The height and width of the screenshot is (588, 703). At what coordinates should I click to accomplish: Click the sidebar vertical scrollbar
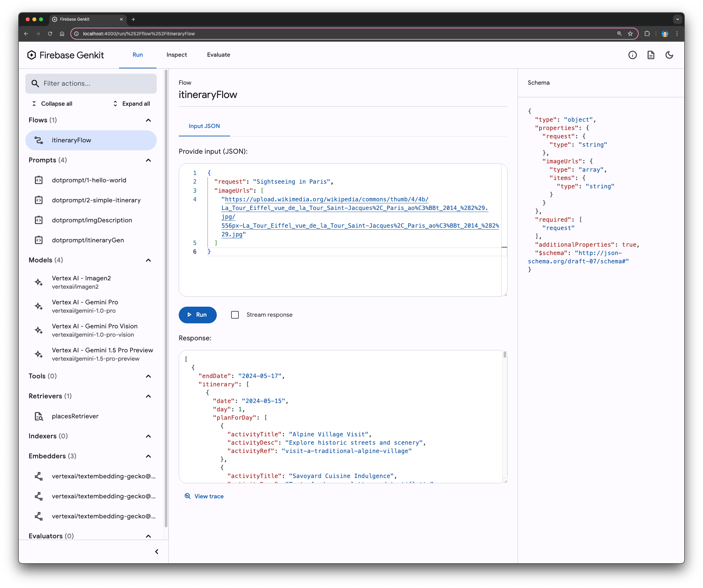tap(166, 299)
